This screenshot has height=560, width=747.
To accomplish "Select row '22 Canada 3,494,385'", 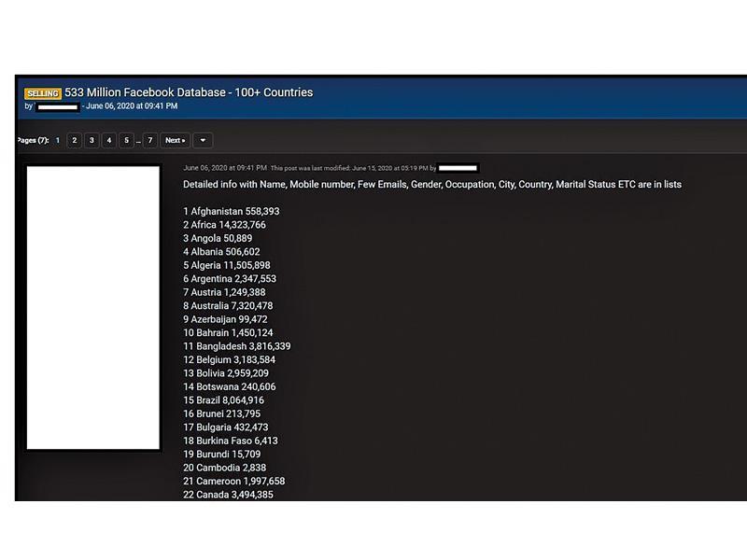I will (228, 495).
